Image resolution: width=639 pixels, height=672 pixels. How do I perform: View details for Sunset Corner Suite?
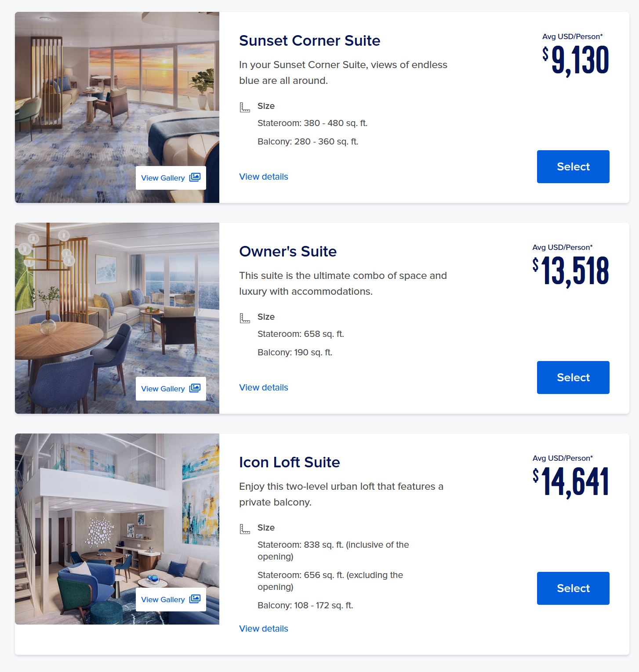264,177
